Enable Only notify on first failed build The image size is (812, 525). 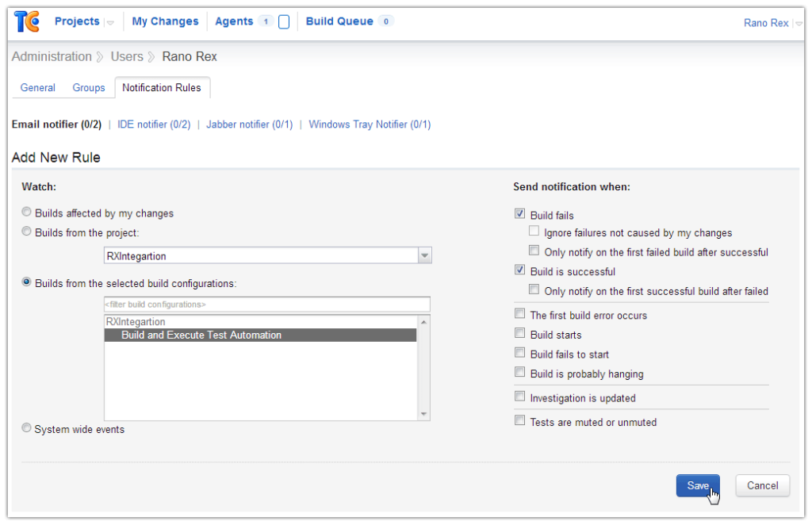click(x=534, y=251)
